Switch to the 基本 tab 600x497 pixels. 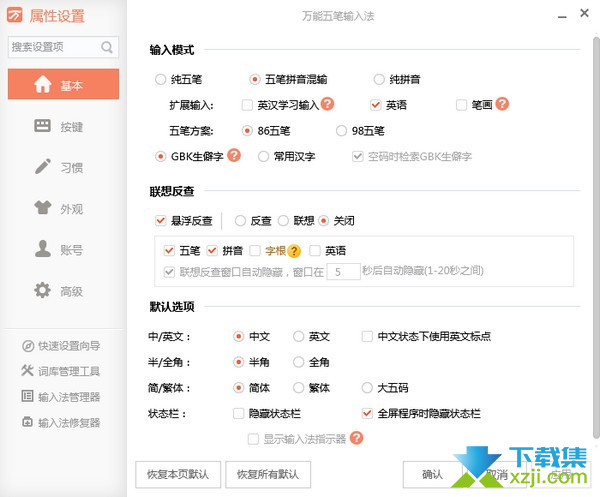pos(64,84)
